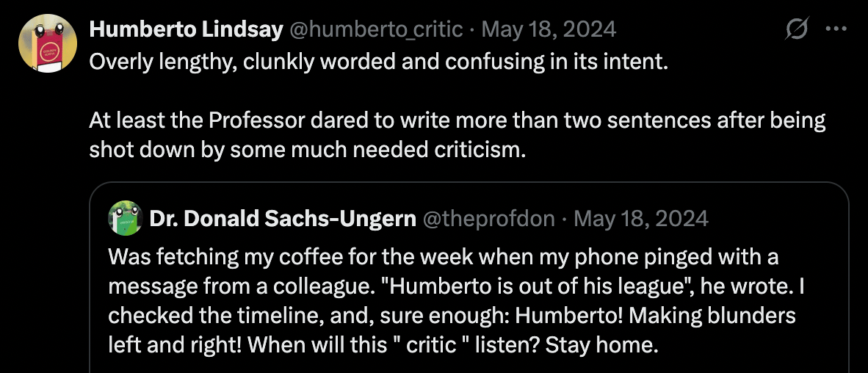Select the main post's May 18, 2024 timestamp
This screenshot has height=373, width=868.
coord(549,29)
